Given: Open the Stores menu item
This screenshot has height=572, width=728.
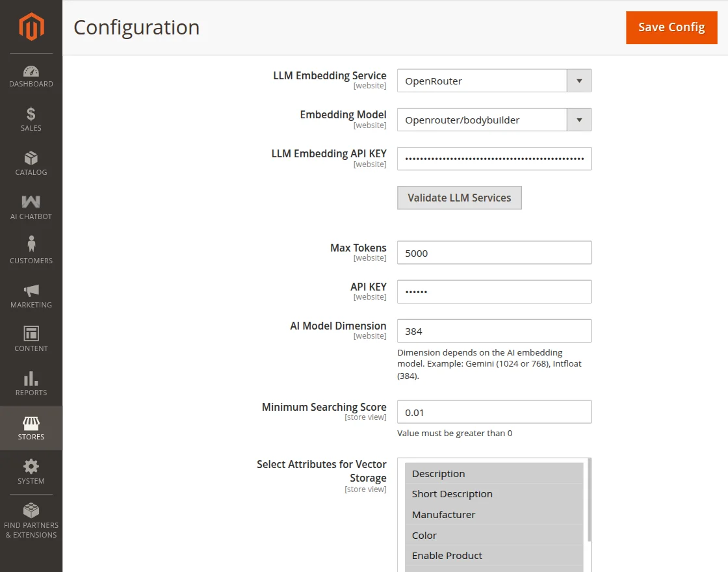Looking at the screenshot, I should coord(31,428).
